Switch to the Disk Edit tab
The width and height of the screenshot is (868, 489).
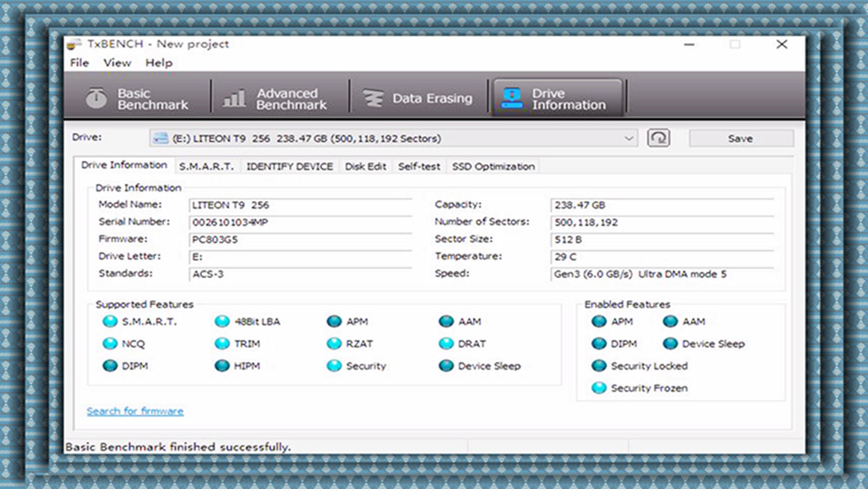click(366, 166)
